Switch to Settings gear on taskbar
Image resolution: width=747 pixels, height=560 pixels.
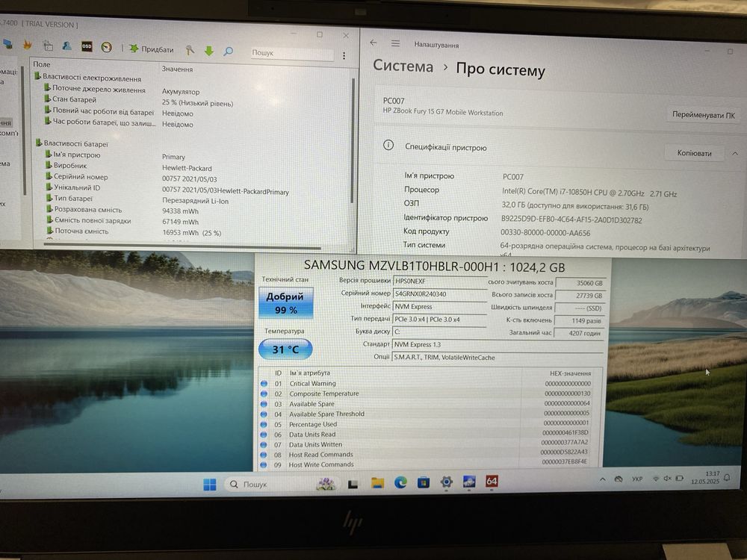click(447, 482)
